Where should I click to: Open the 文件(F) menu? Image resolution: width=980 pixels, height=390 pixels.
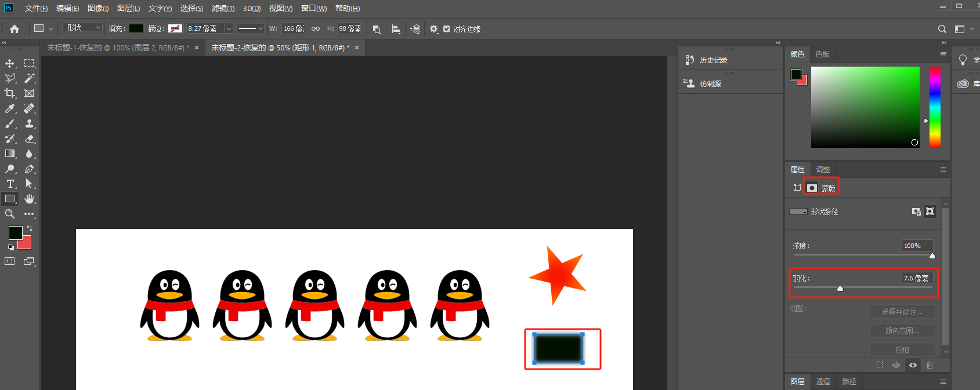point(36,8)
